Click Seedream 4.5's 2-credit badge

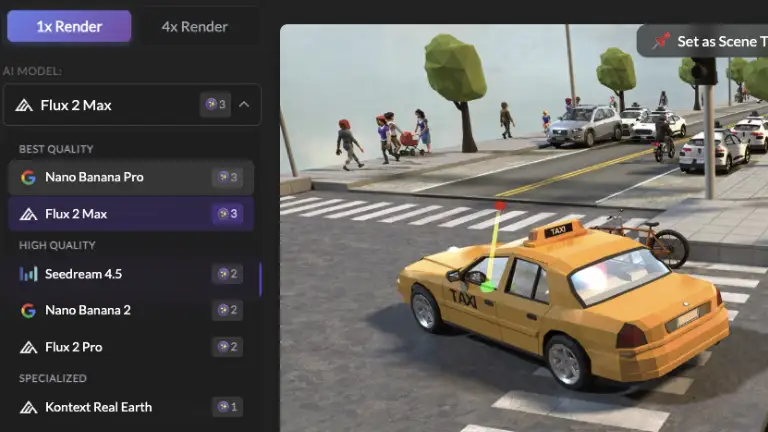tap(227, 274)
